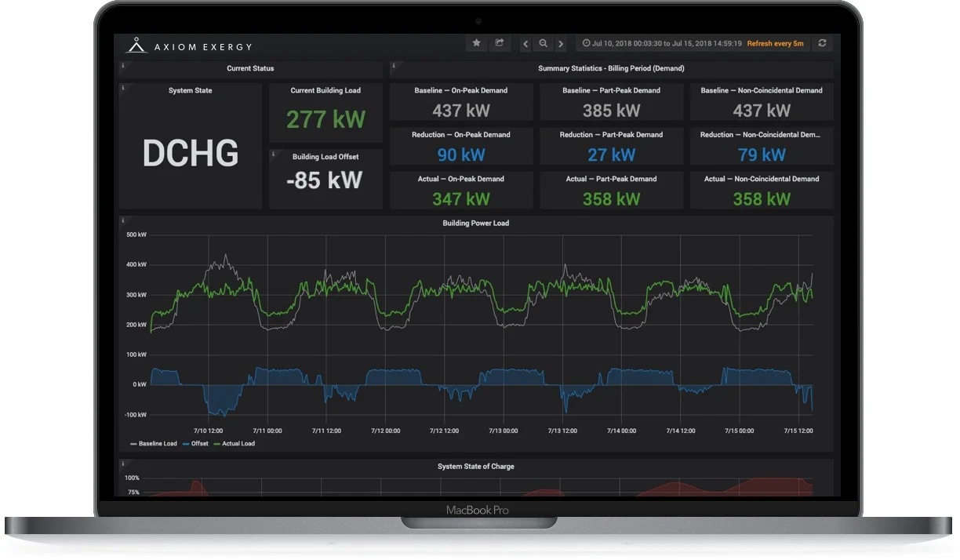Viewport: 960px width, 560px height.
Task: Click the 385 kW Baseline Part-Peak value
Action: coord(612,111)
